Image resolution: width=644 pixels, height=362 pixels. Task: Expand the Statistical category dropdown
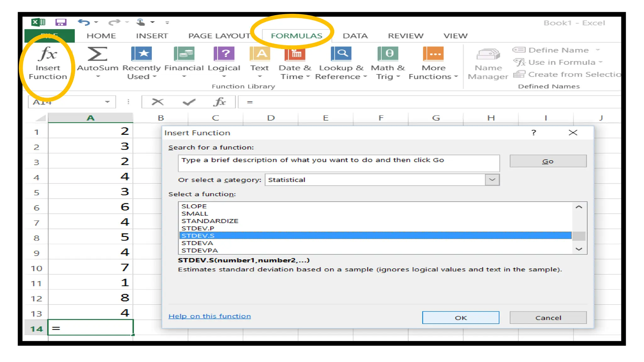[x=492, y=180]
